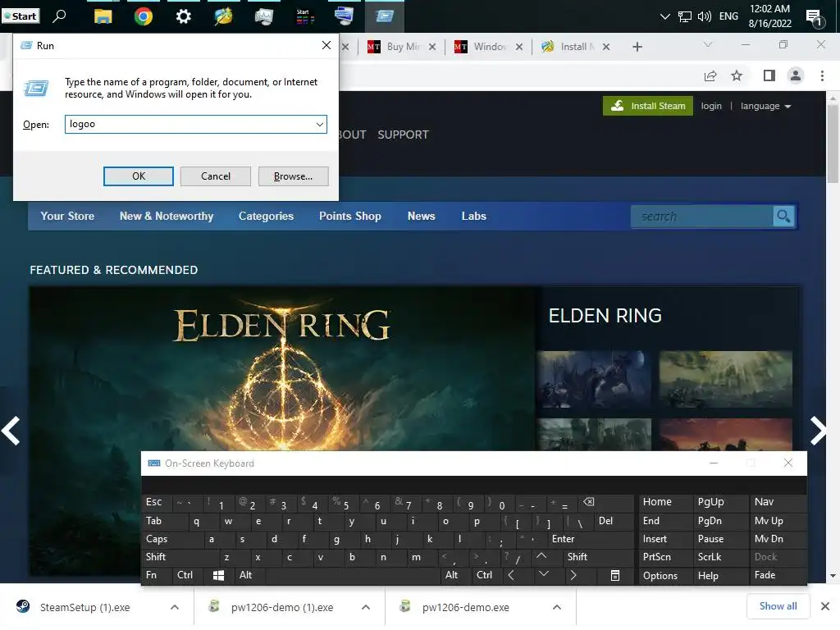Screen dimensions: 840x630
Task: Open a new Chrome tab
Action: click(x=637, y=47)
